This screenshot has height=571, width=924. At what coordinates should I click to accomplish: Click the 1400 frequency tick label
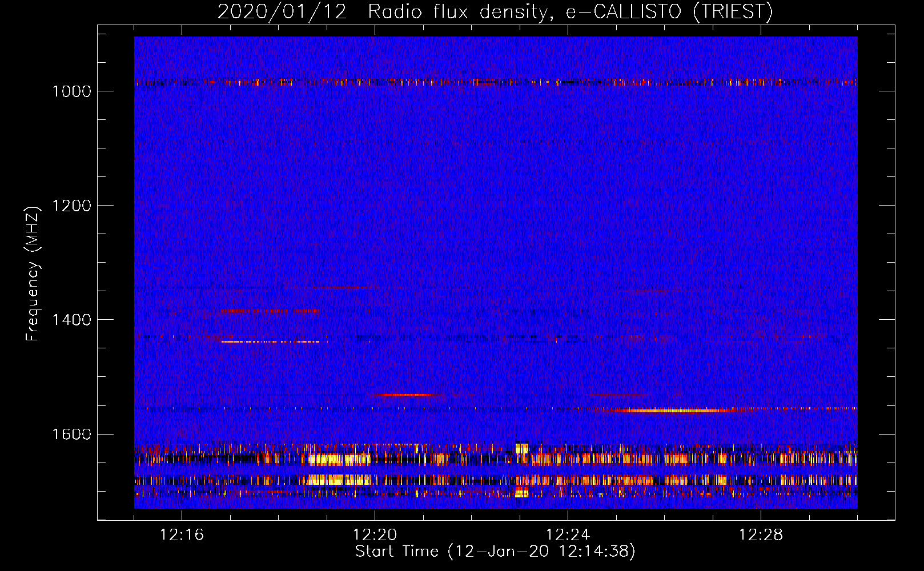click(72, 320)
